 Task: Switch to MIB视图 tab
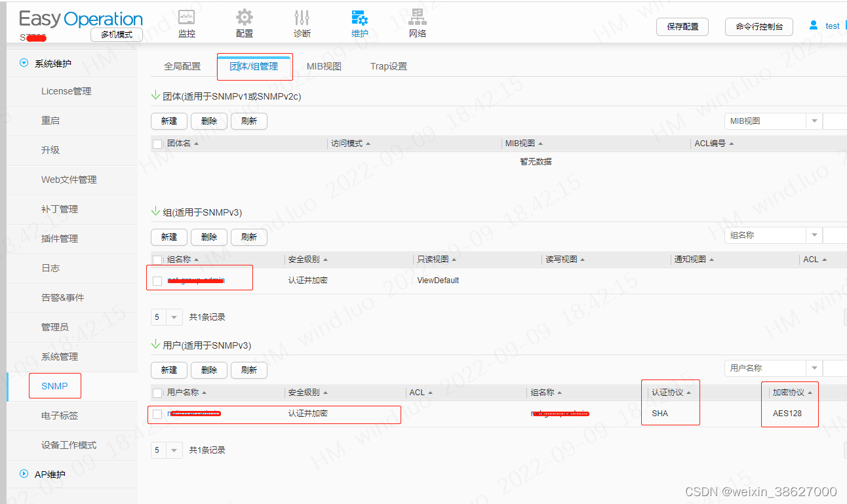324,66
